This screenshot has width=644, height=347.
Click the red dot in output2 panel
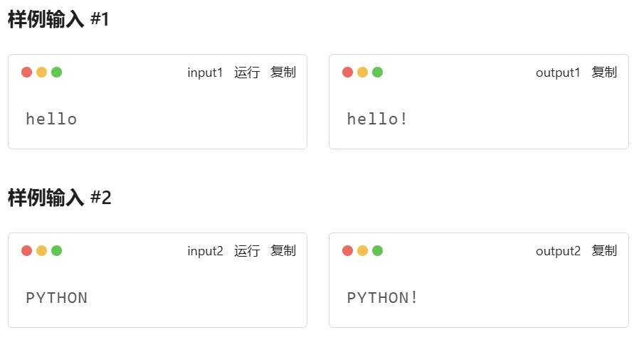(347, 250)
